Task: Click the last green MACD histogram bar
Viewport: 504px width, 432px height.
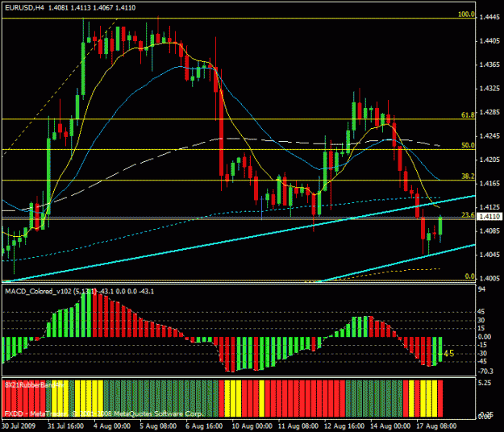Action: tap(440, 349)
